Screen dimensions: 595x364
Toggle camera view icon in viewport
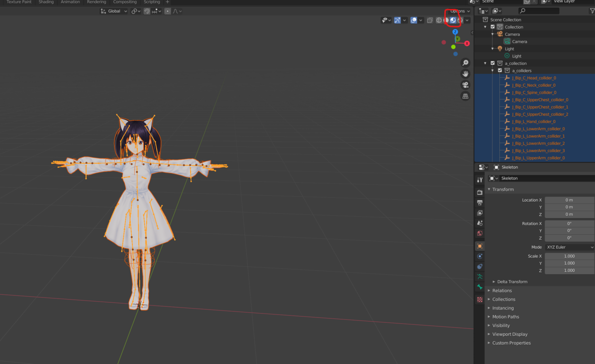click(x=465, y=85)
